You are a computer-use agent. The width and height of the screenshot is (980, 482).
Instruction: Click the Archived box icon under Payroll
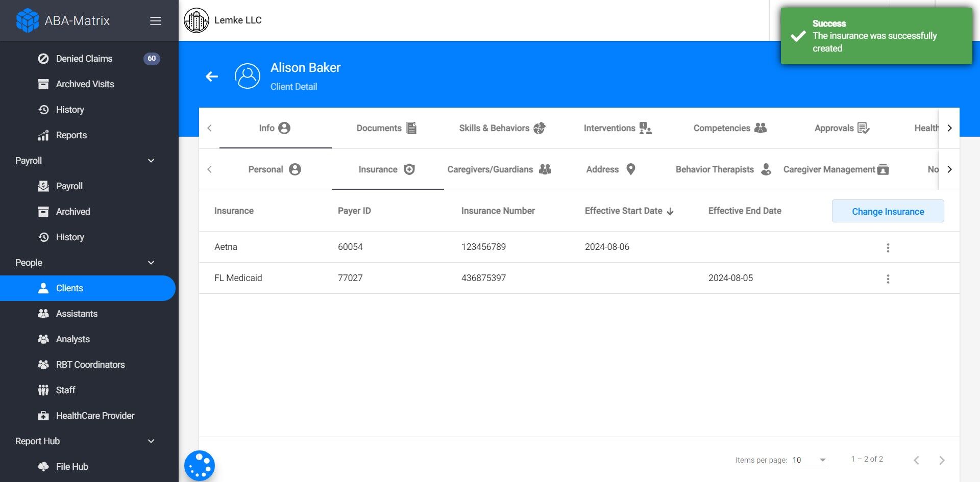[43, 212]
